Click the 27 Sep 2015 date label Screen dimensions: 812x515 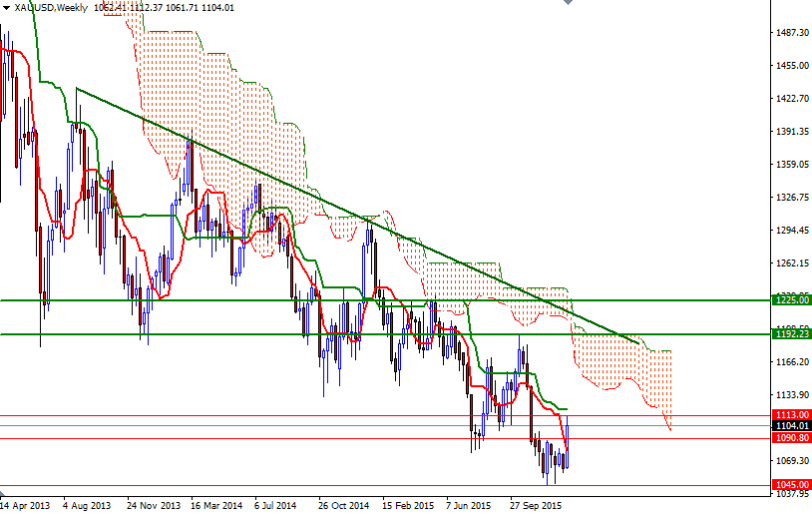[536, 505]
